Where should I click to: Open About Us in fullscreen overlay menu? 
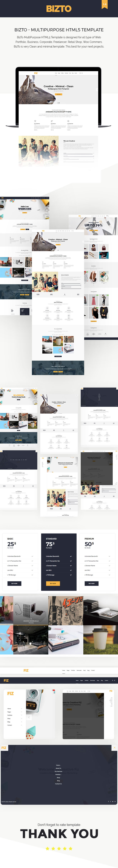coord(58,768)
